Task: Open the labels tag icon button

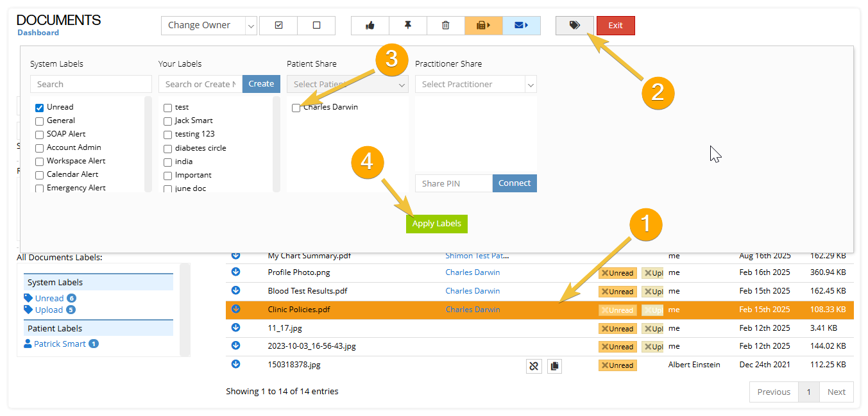Action: point(575,26)
